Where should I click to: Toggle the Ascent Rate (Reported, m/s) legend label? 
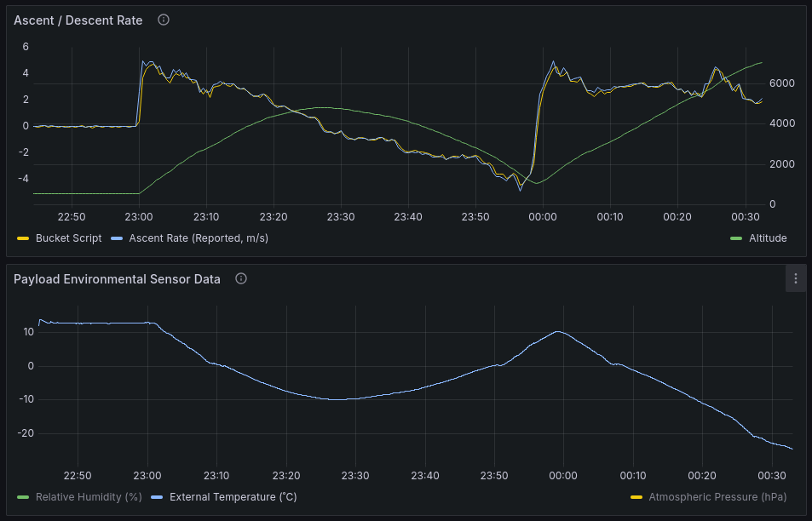click(x=199, y=238)
